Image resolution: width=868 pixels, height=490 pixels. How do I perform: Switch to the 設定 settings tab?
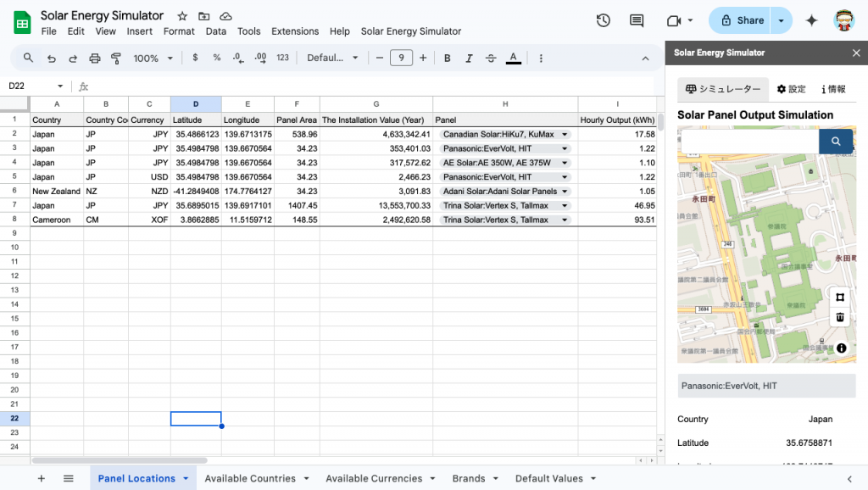coord(791,89)
